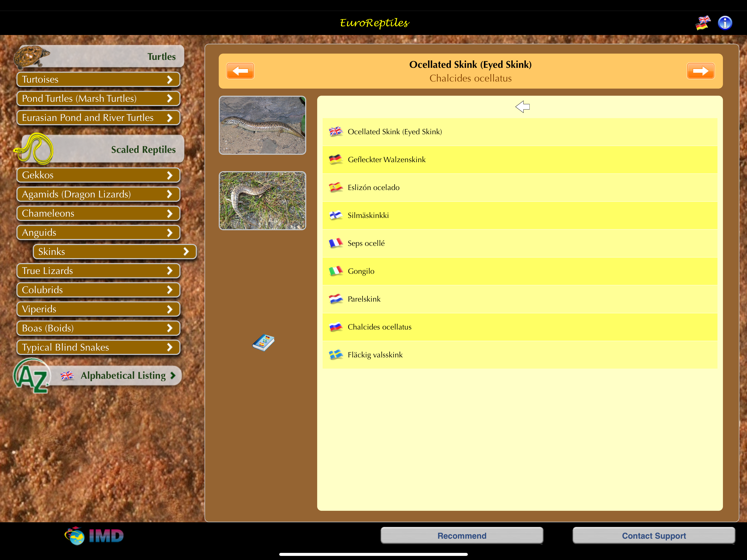Expand the Colubrids chevron
This screenshot has width=747, height=560.
coord(170,290)
